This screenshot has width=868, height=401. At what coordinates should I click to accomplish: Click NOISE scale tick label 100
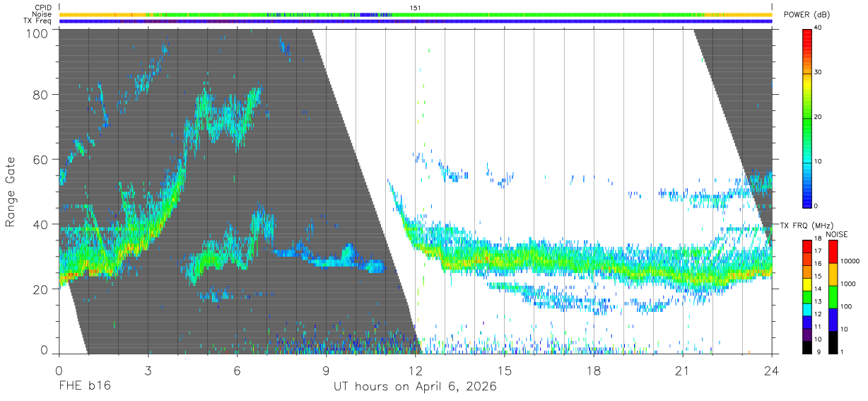coord(846,306)
